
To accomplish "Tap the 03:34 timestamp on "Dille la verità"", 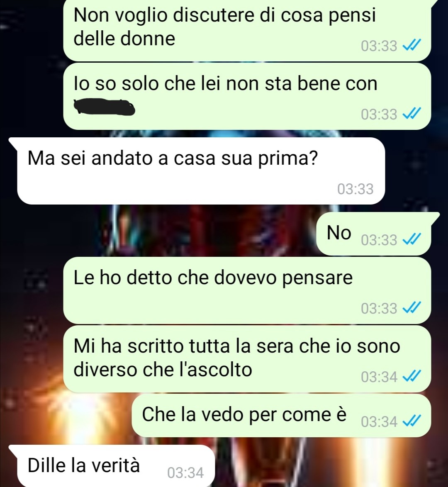I will pos(185,473).
